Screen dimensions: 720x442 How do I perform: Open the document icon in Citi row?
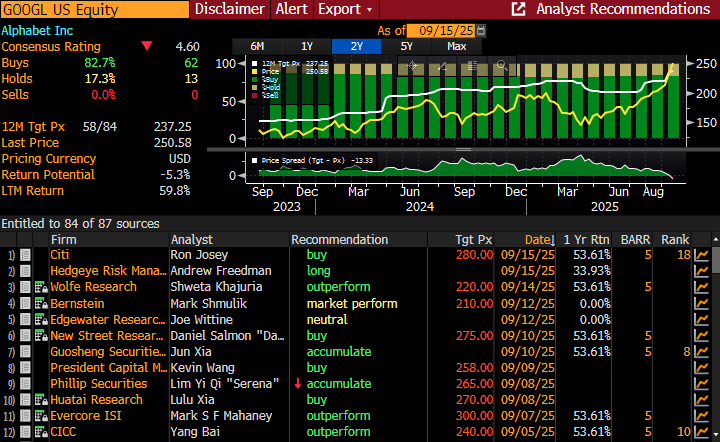tap(25, 255)
